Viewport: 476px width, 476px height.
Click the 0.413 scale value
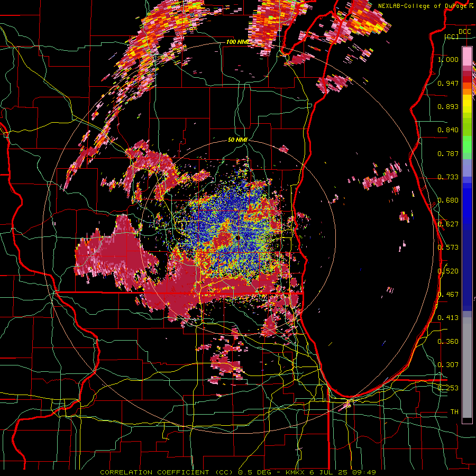[x=448, y=318]
